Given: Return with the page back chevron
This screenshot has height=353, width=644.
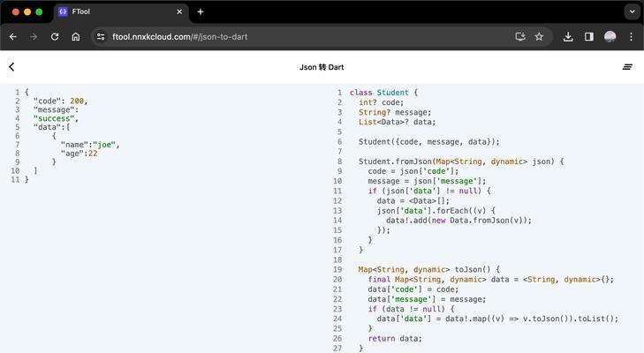Looking at the screenshot, I should 11,67.
